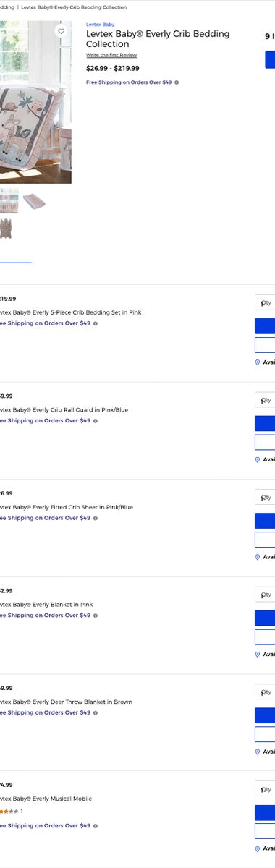Click location pin icon for Fitted Crib Sheet availability
This screenshot has height=868, width=275.
click(x=258, y=557)
